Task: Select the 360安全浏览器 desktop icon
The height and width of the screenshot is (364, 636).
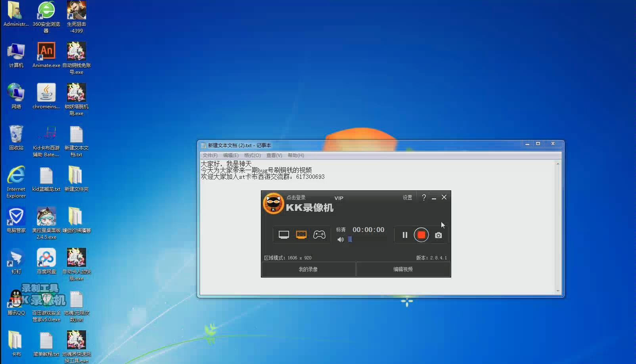Action: point(46,17)
